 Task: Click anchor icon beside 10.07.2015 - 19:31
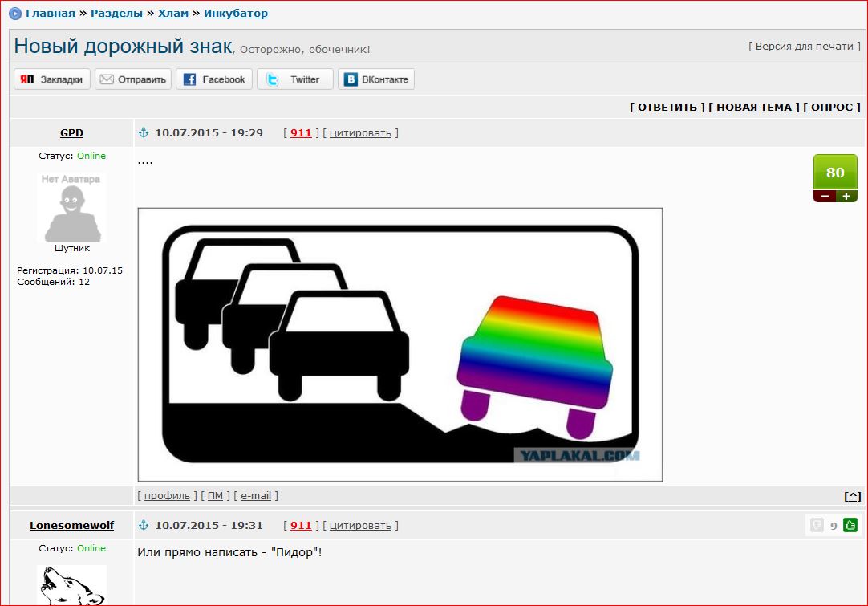pyautogui.click(x=144, y=525)
